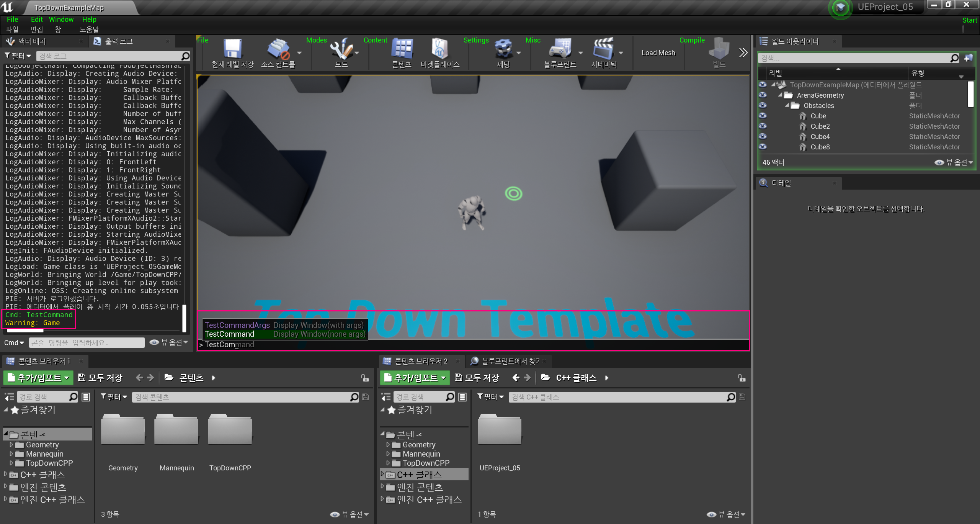This screenshot has width=980, height=524.
Task: Open the output log filter dropdown
Action: [x=18, y=56]
